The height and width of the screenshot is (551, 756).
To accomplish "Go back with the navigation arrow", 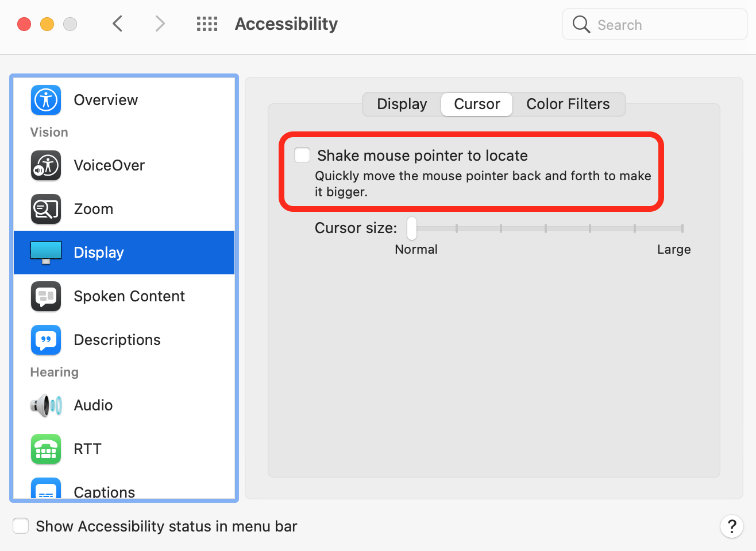I will tap(117, 24).
